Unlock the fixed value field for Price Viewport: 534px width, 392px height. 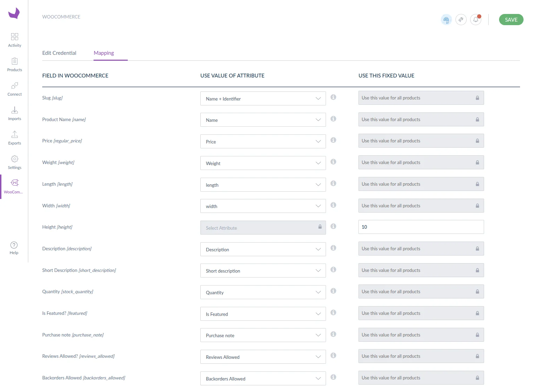[x=477, y=141]
